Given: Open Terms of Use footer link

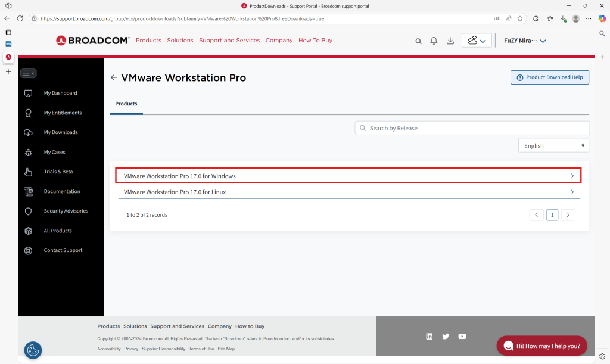Looking at the screenshot, I should pos(201,349).
